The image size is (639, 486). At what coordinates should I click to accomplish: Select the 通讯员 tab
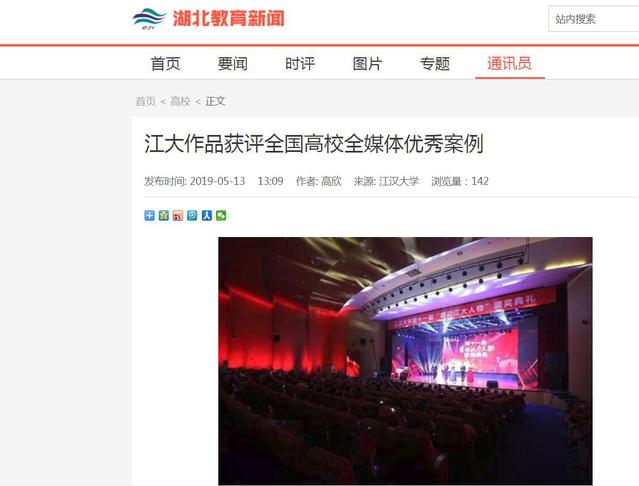point(509,64)
